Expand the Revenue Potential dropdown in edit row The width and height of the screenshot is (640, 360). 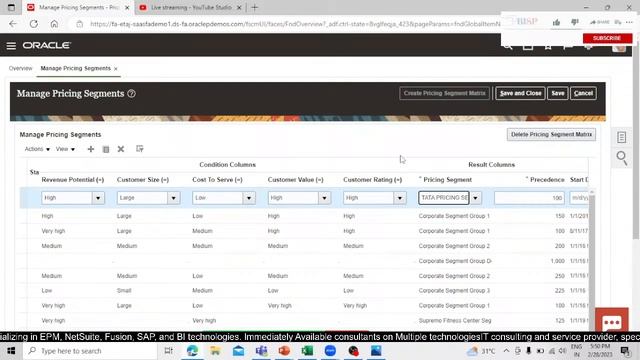click(98, 198)
